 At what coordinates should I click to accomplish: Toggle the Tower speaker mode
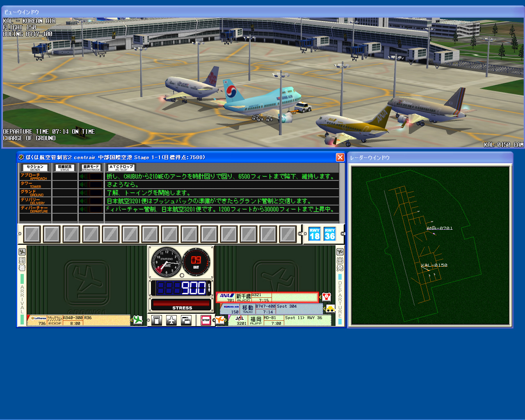[x=91, y=185]
